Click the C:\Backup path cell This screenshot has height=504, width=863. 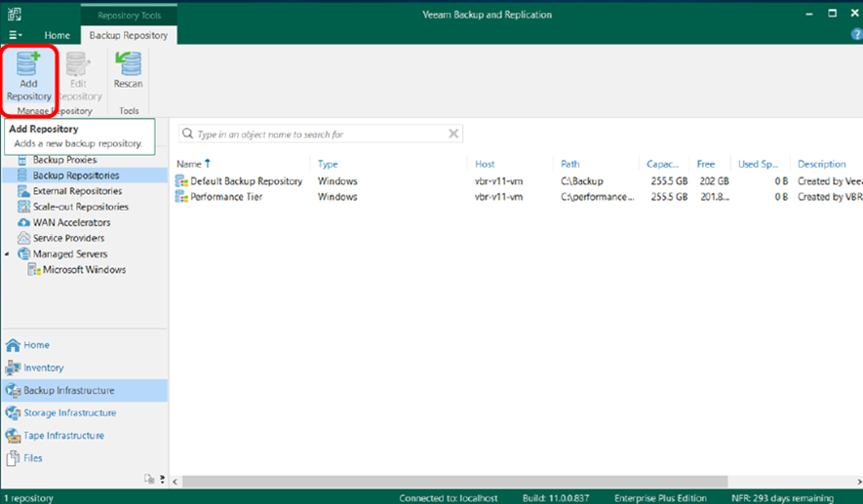(582, 181)
